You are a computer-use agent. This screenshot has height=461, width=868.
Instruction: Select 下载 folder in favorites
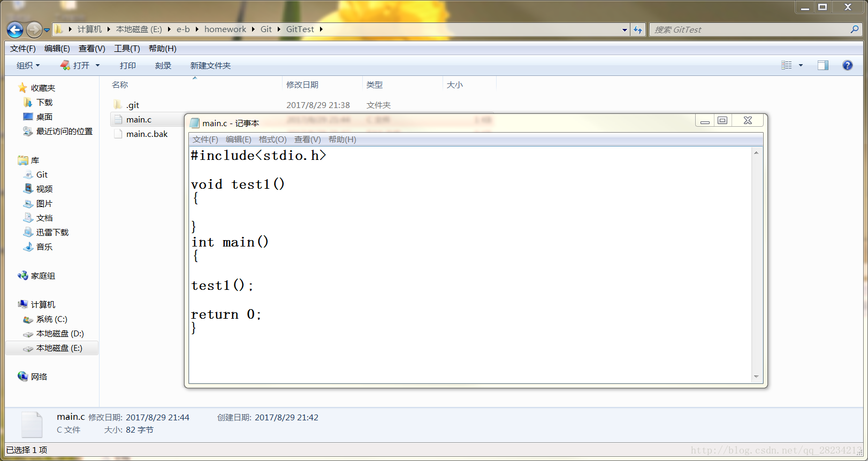click(44, 102)
